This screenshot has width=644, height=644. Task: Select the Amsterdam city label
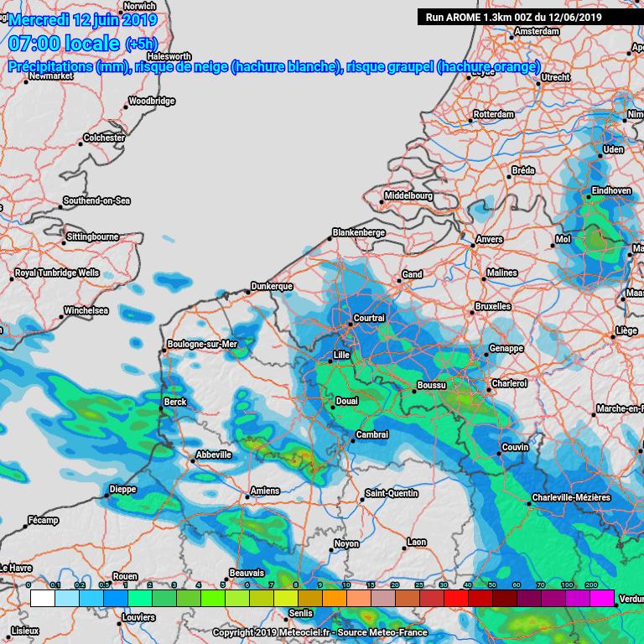coord(537,32)
